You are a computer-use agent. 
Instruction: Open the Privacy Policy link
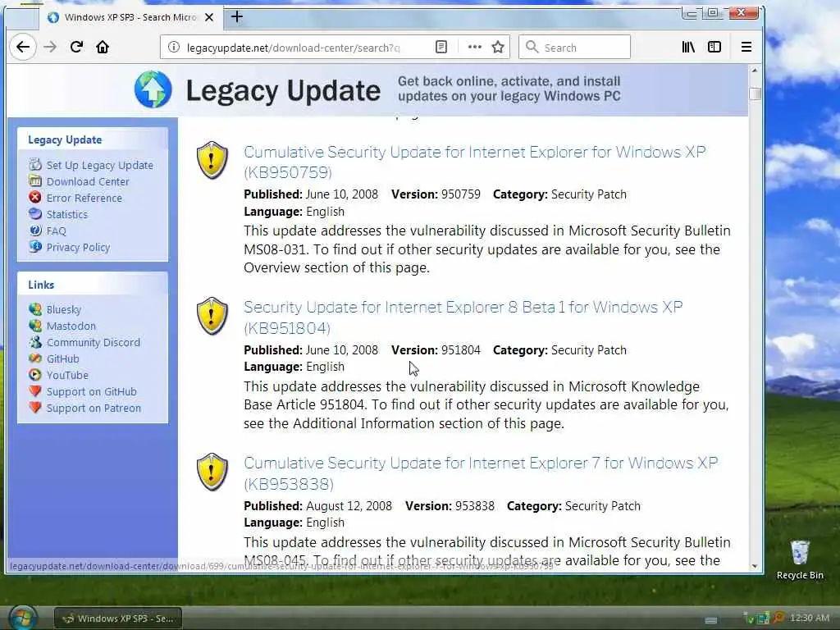coord(78,247)
